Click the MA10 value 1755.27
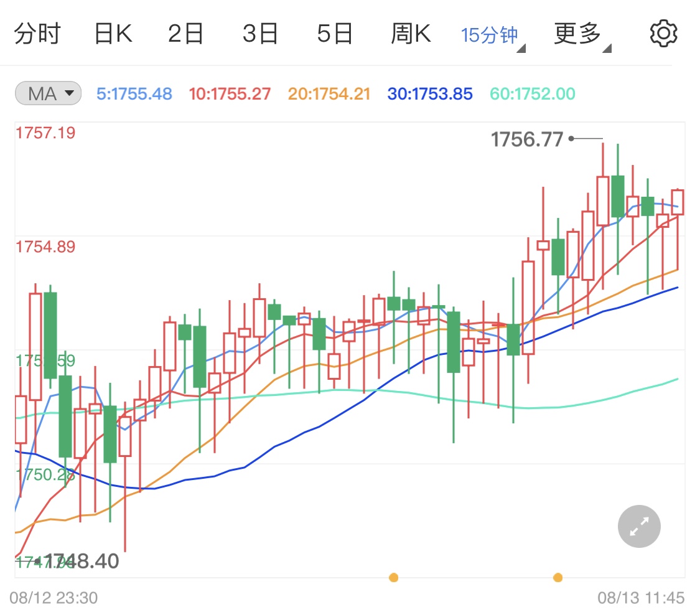This screenshot has height=612, width=700. [x=229, y=93]
